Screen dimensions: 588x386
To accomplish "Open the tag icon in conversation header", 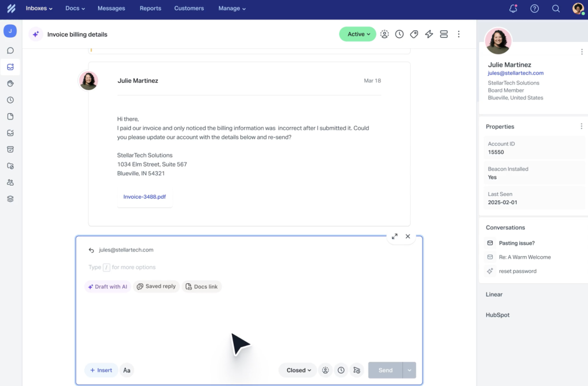I will click(414, 34).
